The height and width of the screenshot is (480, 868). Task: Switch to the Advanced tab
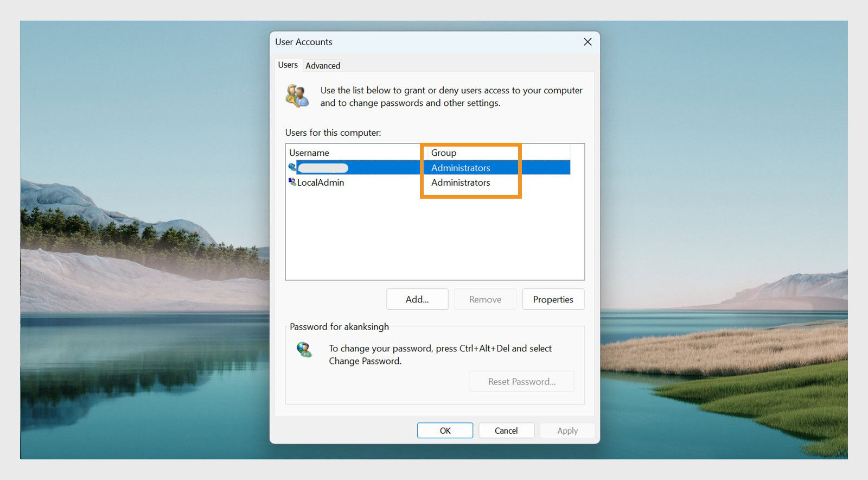point(323,65)
